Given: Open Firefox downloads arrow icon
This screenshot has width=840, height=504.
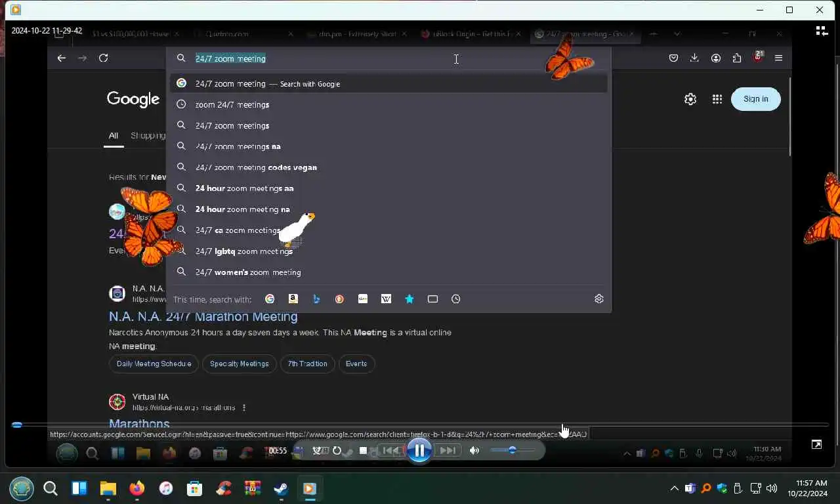Looking at the screenshot, I should point(694,58).
